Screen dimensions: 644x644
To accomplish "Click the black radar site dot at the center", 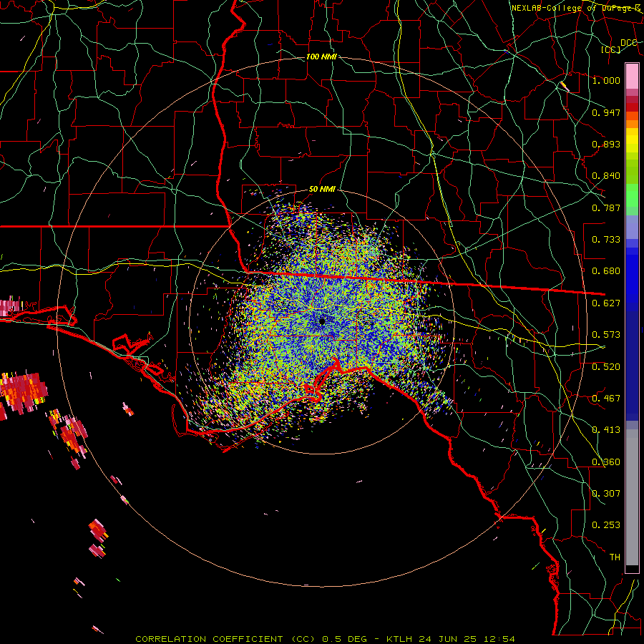I will coord(322,321).
